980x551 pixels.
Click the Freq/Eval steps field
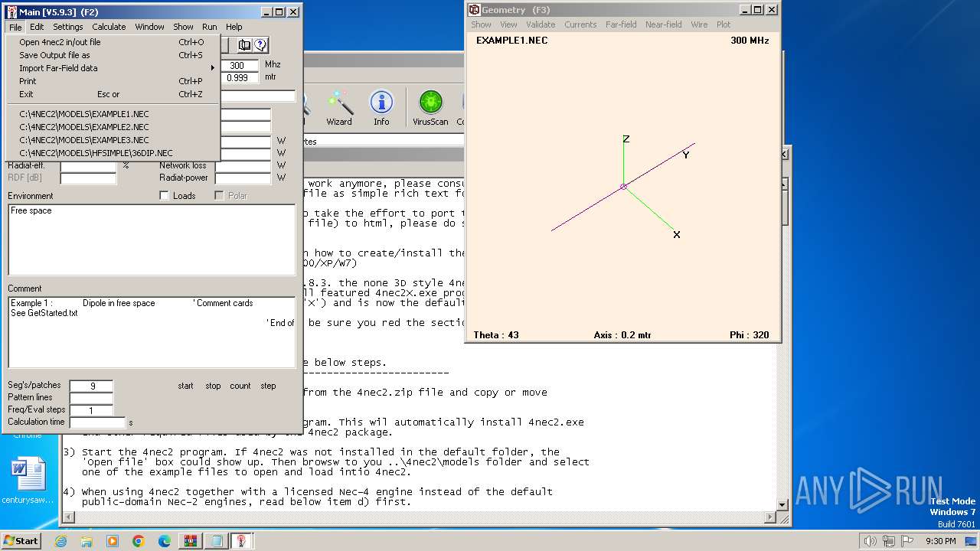(91, 410)
